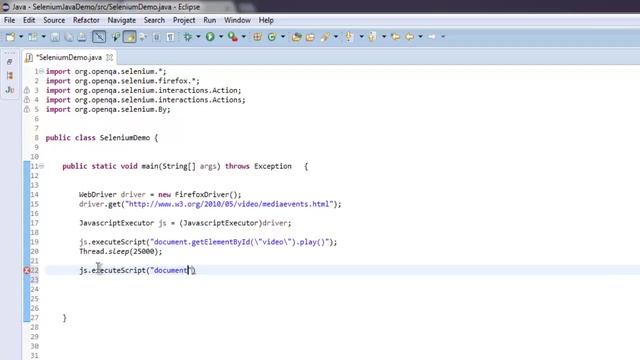Open the External Tools dropdown arrow

tap(244, 37)
